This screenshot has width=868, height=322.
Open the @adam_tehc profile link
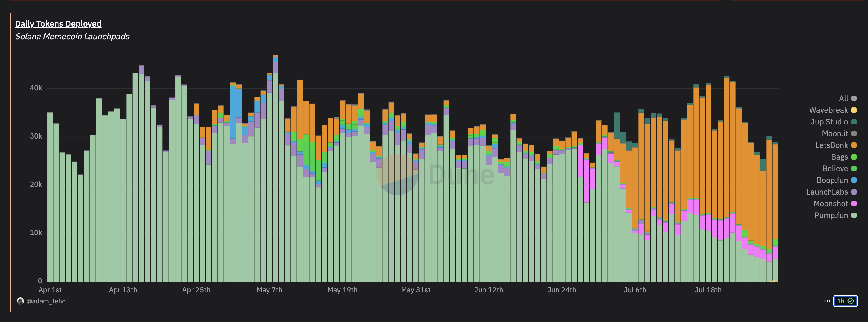(x=46, y=301)
